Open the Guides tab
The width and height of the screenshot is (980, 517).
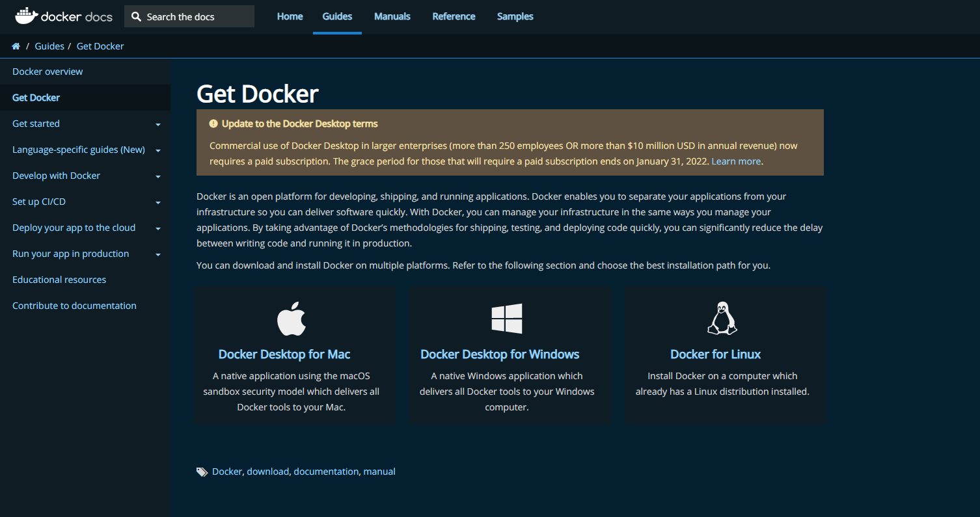coord(337,16)
